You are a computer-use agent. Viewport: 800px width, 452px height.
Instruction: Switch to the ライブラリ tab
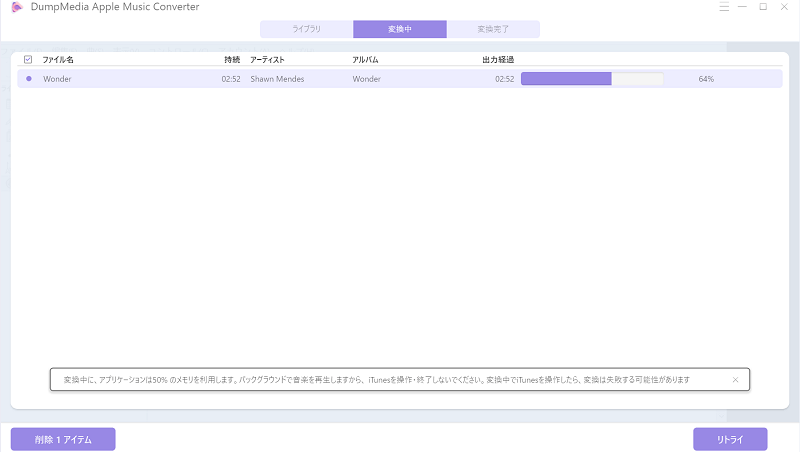307,29
